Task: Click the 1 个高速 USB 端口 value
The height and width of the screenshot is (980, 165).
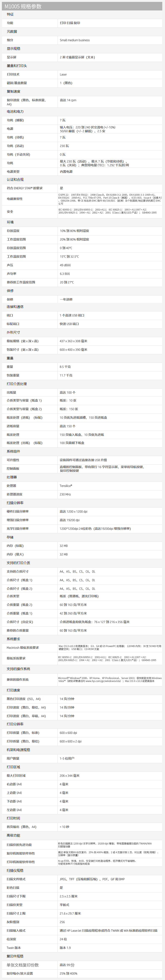Action: [x=72, y=315]
